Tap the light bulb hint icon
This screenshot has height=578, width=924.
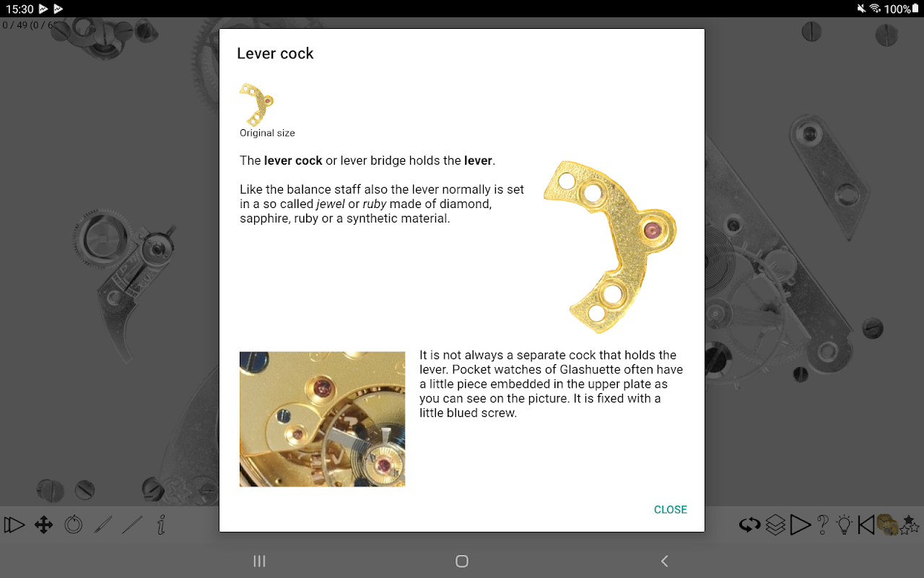pos(845,525)
